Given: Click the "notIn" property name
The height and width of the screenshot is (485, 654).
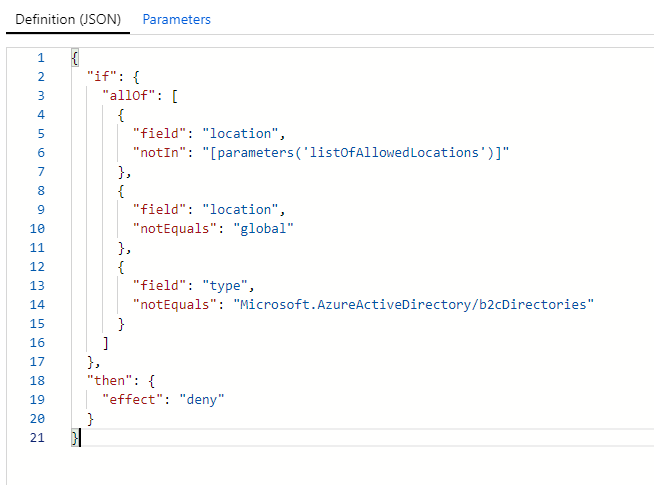Looking at the screenshot, I should [x=159, y=153].
